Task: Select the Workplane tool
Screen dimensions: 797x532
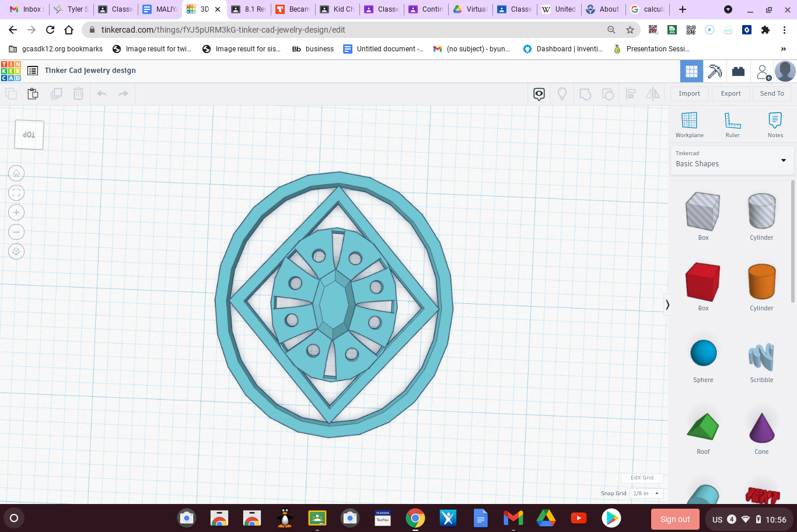Action: 690,125
